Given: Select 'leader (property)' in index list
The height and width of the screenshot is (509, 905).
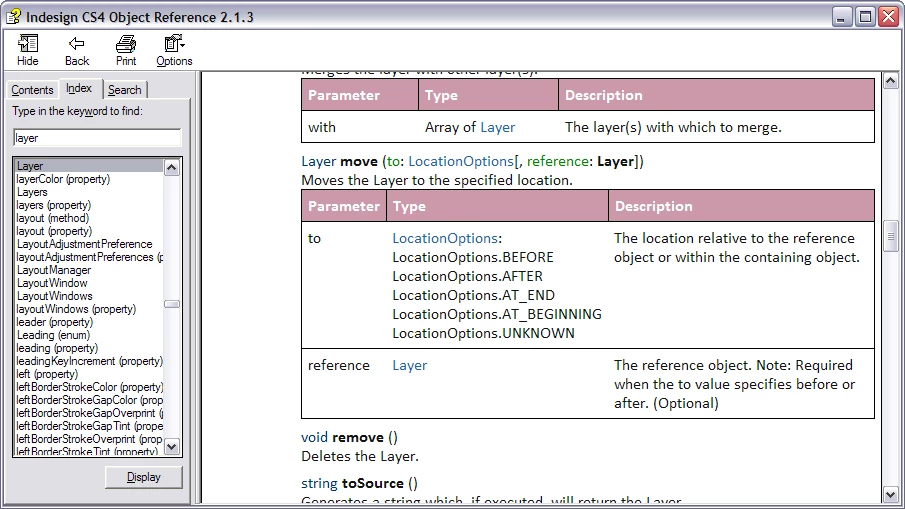Looking at the screenshot, I should pos(54,322).
